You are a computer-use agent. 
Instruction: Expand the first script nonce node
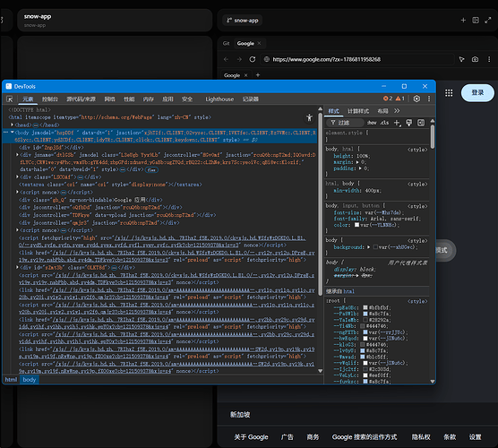point(17,192)
